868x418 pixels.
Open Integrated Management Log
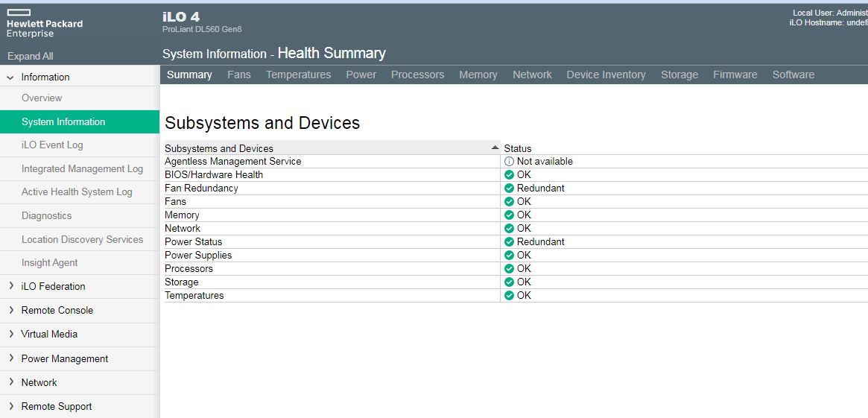tap(82, 169)
